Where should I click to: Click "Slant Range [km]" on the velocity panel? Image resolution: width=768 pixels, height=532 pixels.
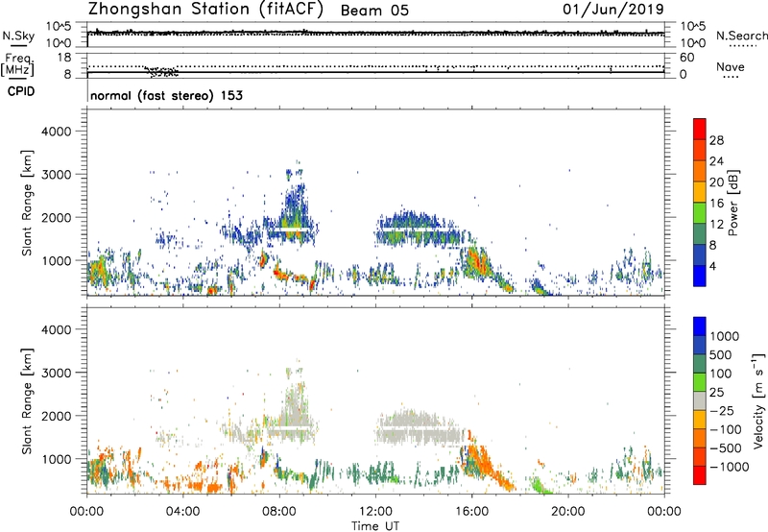(x=27, y=401)
